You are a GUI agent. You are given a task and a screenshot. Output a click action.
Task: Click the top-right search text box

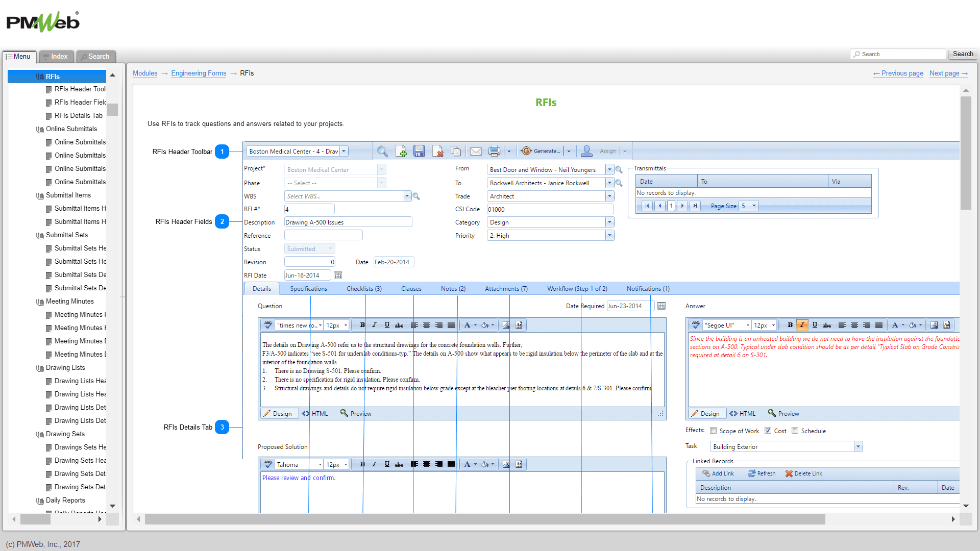click(898, 54)
